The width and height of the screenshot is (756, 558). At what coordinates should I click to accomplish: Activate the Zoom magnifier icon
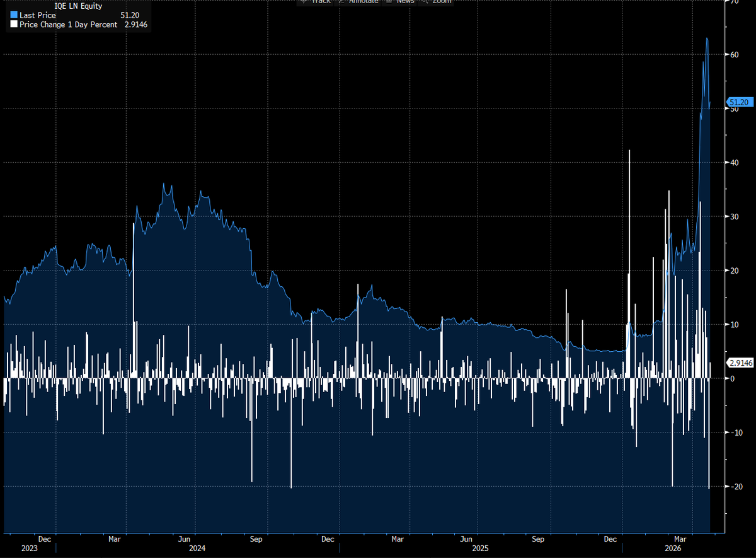point(426,2)
